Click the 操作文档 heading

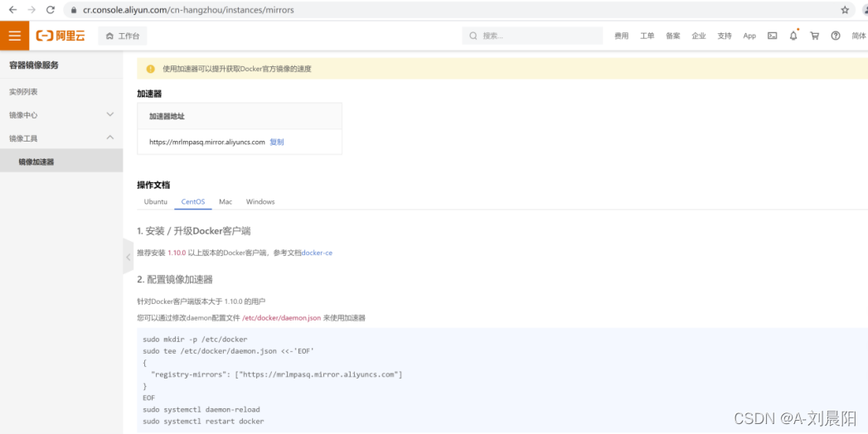pyautogui.click(x=153, y=185)
